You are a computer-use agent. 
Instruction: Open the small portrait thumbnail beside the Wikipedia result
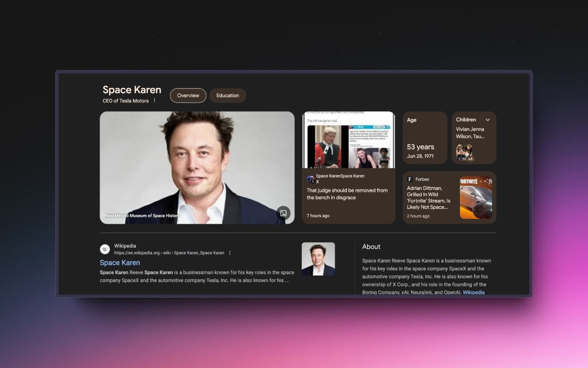[x=318, y=259]
